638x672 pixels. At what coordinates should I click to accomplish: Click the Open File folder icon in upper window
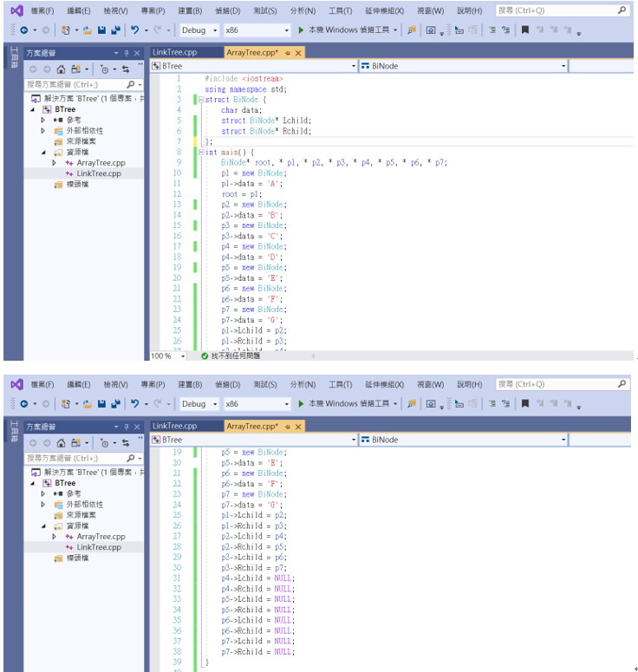(88, 30)
